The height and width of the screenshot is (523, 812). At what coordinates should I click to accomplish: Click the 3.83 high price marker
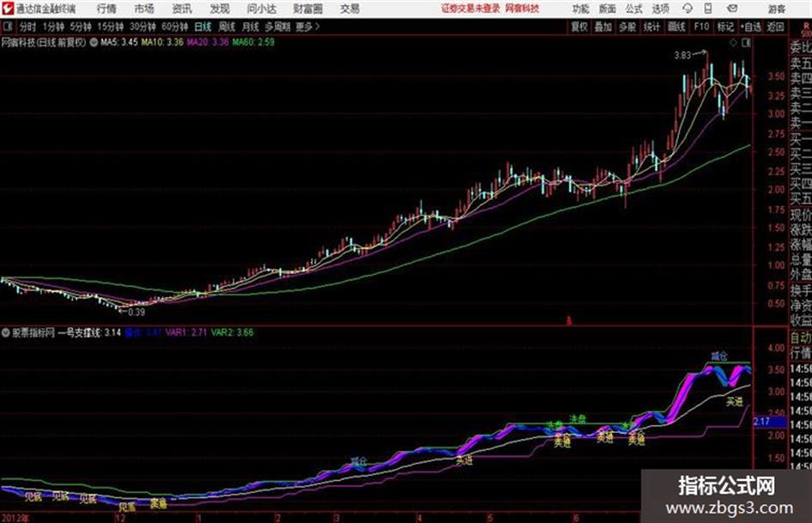pyautogui.click(x=682, y=55)
